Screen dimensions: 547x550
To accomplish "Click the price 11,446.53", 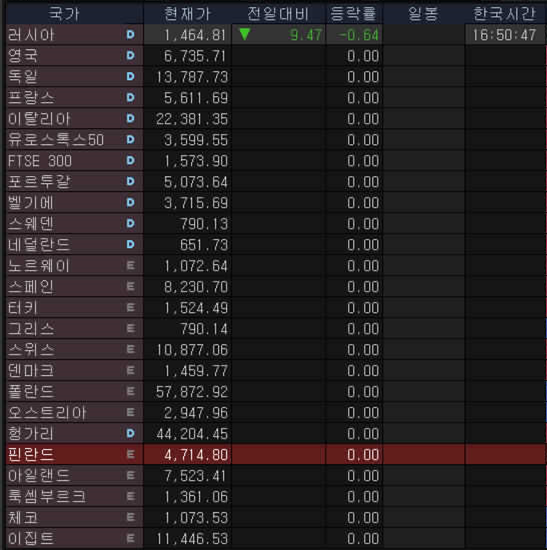I will (192, 539).
